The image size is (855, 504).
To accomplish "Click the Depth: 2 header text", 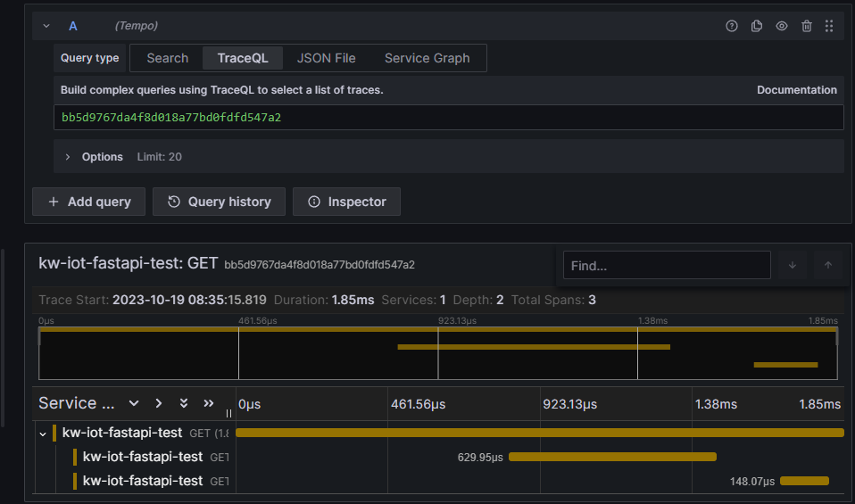I will [478, 300].
